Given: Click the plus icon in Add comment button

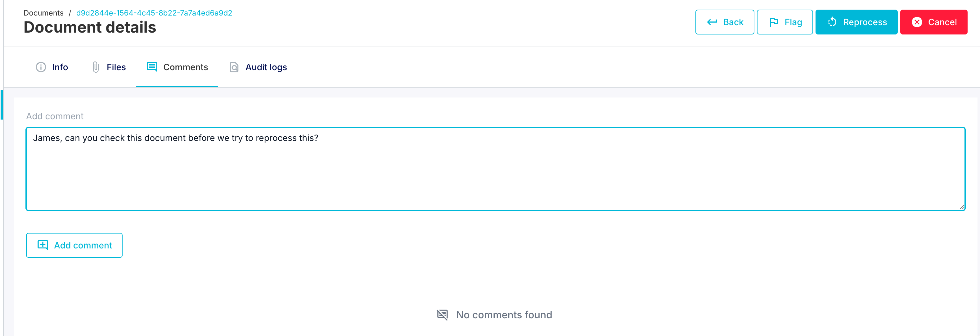Looking at the screenshot, I should 43,245.
